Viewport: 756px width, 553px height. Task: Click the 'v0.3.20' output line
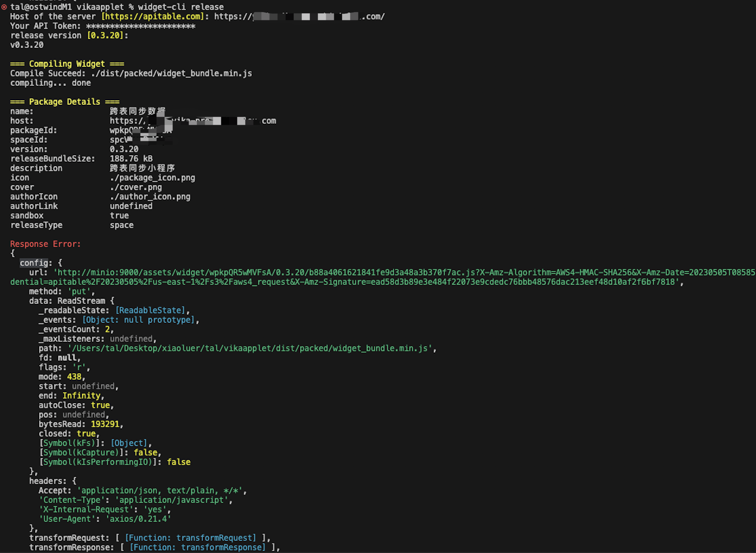[x=27, y=45]
